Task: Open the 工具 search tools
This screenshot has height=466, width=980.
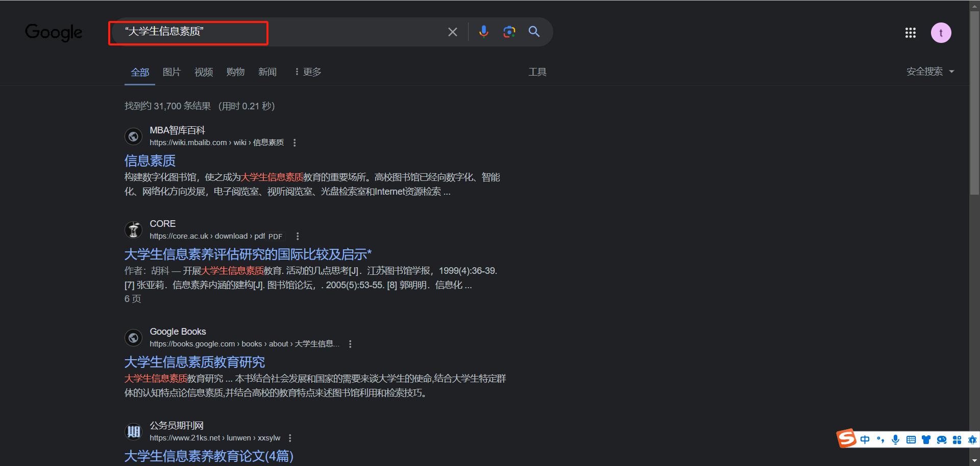Action: tap(537, 72)
